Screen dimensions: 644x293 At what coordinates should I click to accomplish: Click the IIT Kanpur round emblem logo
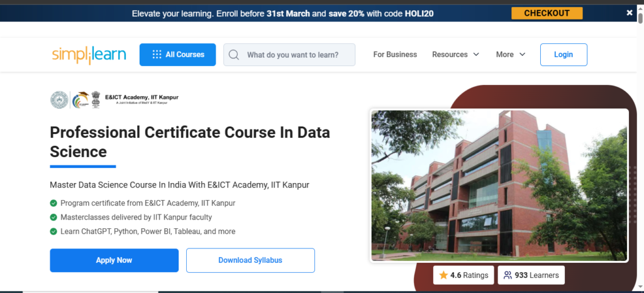(59, 100)
